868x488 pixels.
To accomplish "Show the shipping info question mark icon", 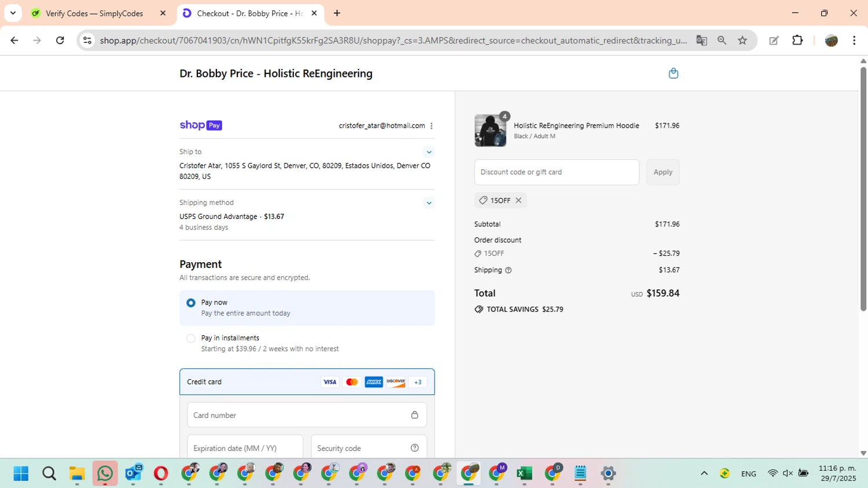I will 508,270.
